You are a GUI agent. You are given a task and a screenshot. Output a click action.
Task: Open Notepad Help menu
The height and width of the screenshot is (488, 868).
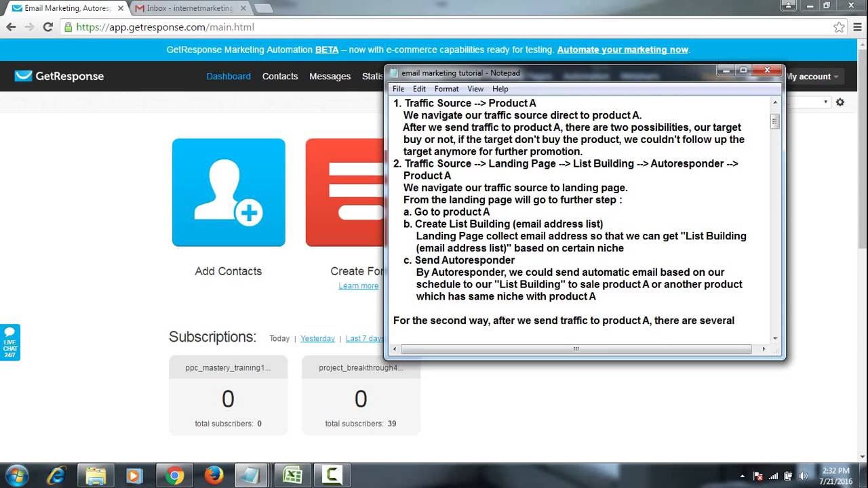click(500, 89)
